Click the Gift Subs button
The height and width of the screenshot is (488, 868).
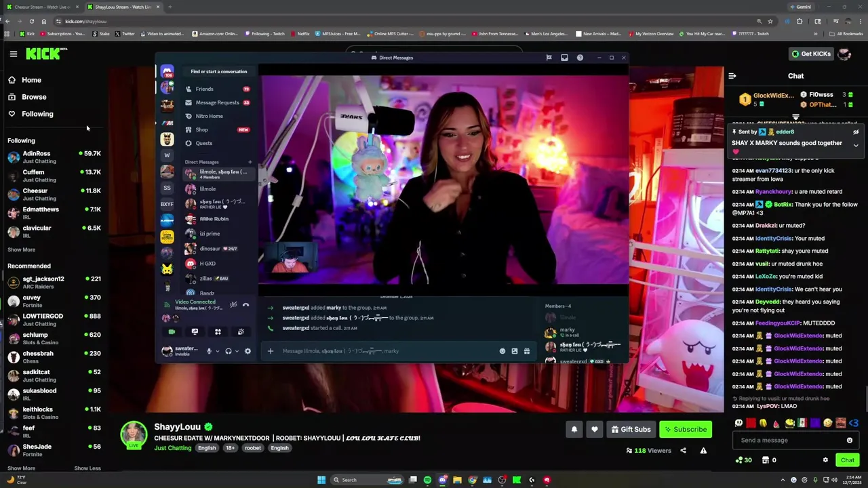[631, 429]
